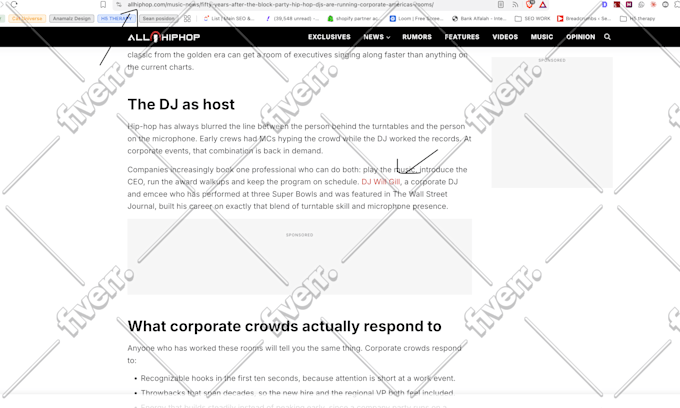Viewport: 680px width, 408px height.
Task: Click the sponsored ad block in the article
Action: coord(300,257)
